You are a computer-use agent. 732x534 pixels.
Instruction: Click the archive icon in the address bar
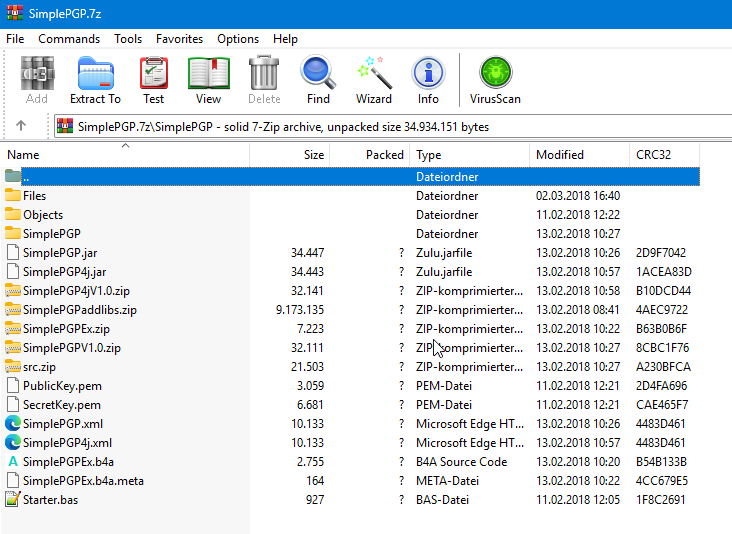click(x=65, y=126)
